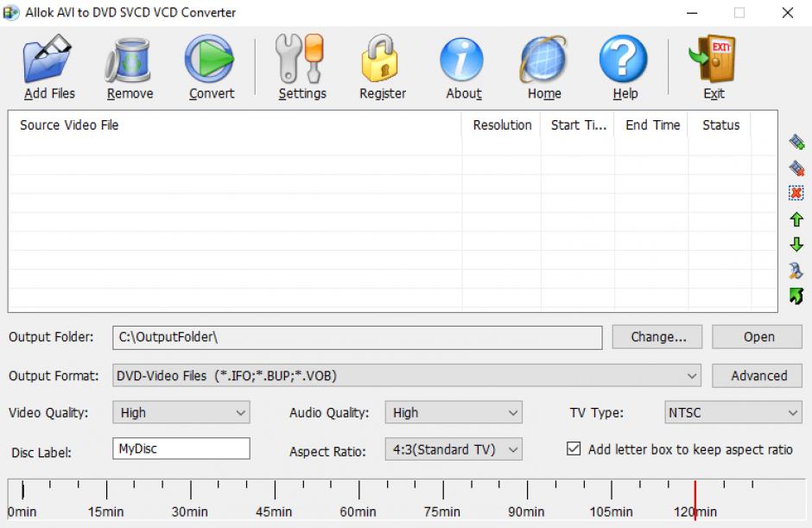Click the app icon in the title bar
The width and height of the screenshot is (812, 528).
point(11,12)
